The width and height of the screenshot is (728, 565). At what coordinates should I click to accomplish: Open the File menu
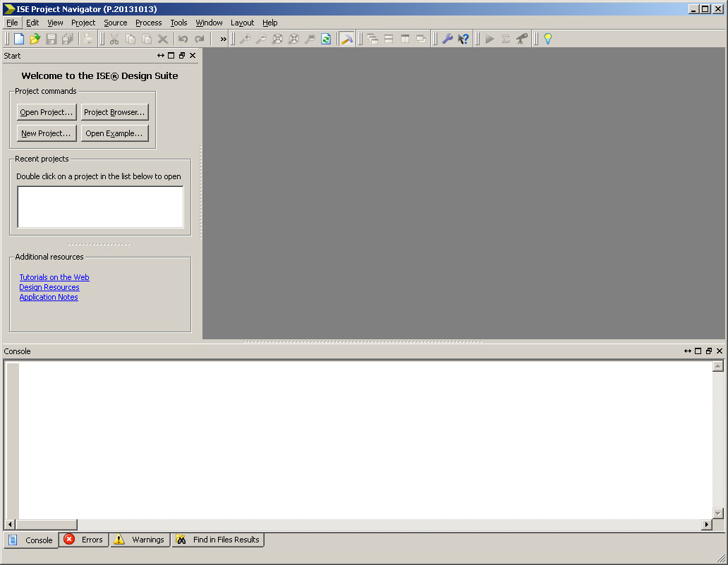[12, 23]
